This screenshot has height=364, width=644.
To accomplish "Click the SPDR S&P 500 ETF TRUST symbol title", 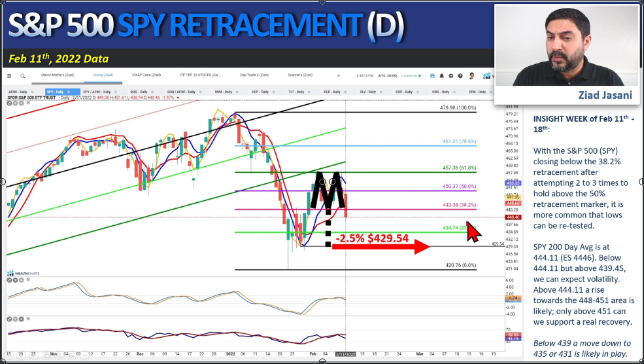I will click(31, 98).
